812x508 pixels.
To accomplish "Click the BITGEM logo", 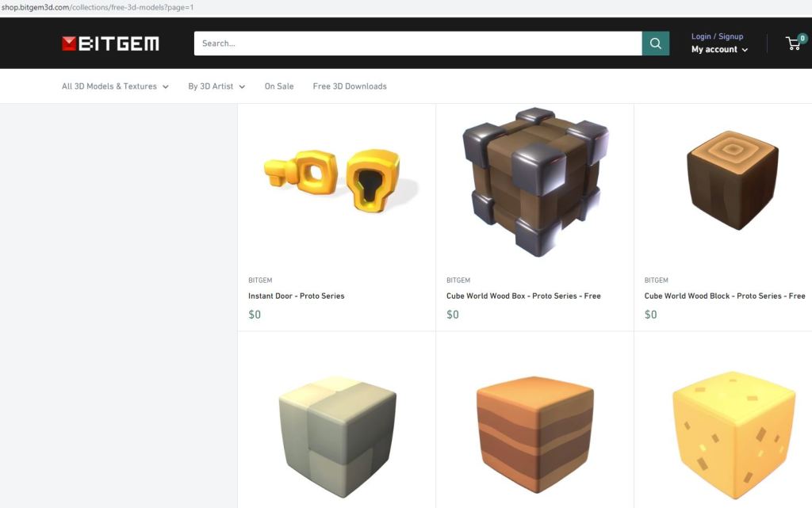I will click(x=110, y=44).
